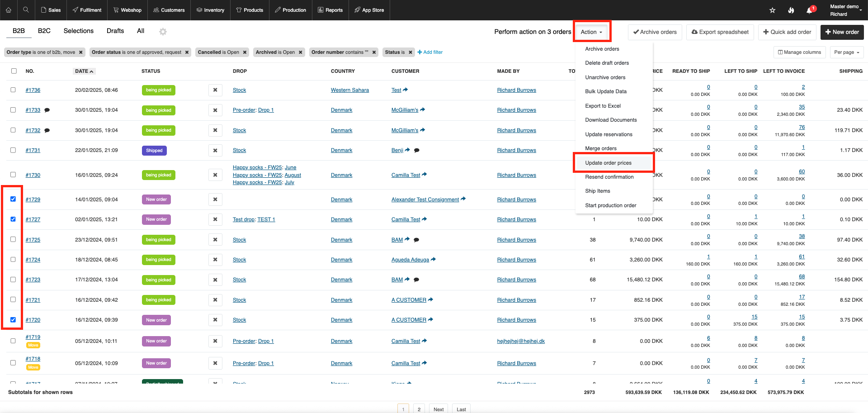Switch to the B2C tab

coord(44,31)
